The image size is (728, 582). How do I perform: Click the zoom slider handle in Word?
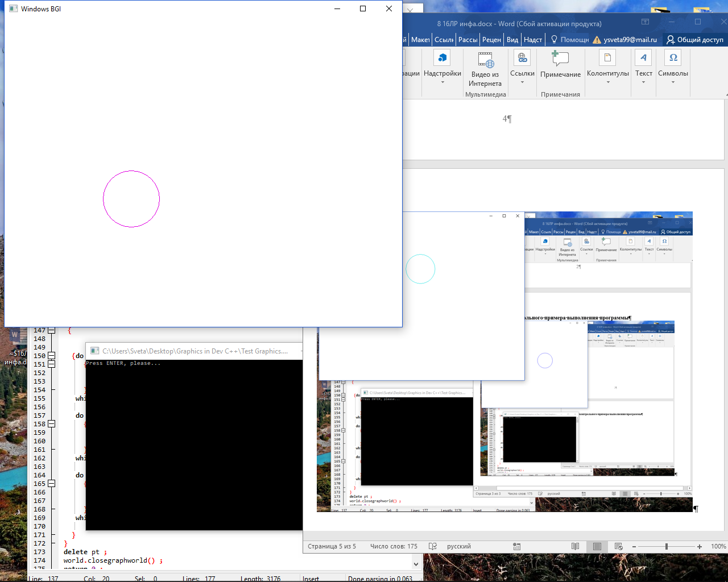pyautogui.click(x=666, y=546)
